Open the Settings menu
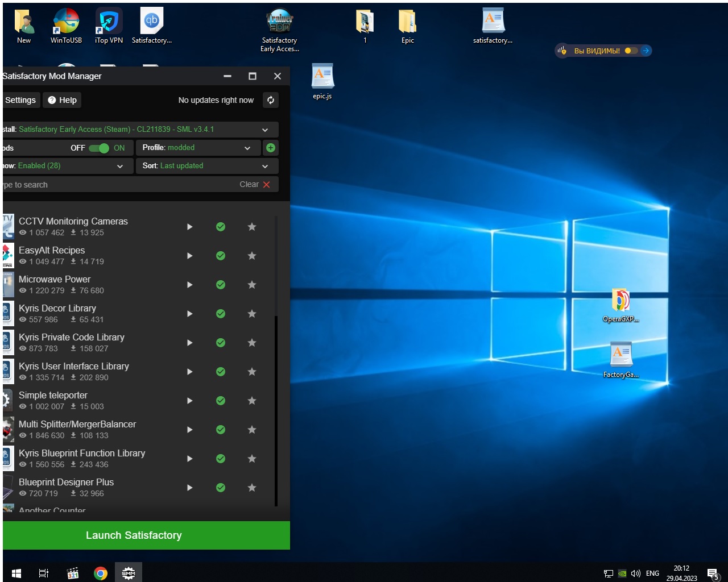Image resolution: width=728 pixels, height=582 pixels. click(x=21, y=100)
